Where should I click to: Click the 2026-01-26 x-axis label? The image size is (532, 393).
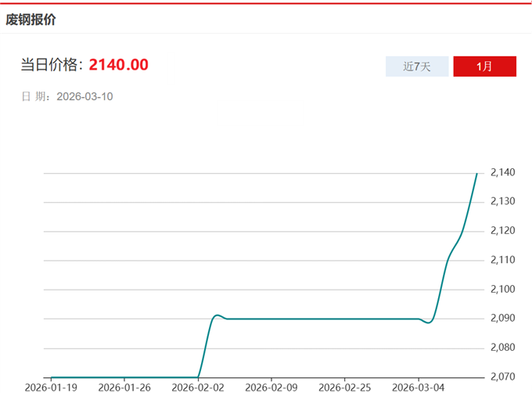pyautogui.click(x=124, y=387)
